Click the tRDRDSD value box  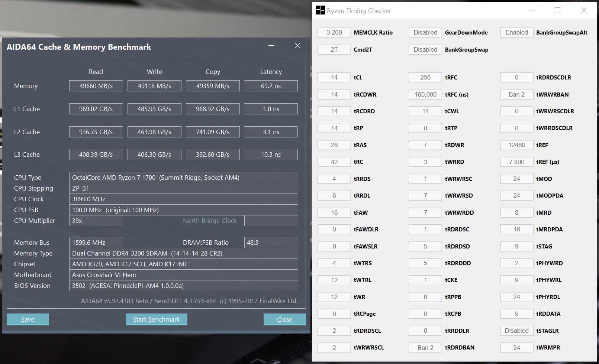[x=425, y=246]
